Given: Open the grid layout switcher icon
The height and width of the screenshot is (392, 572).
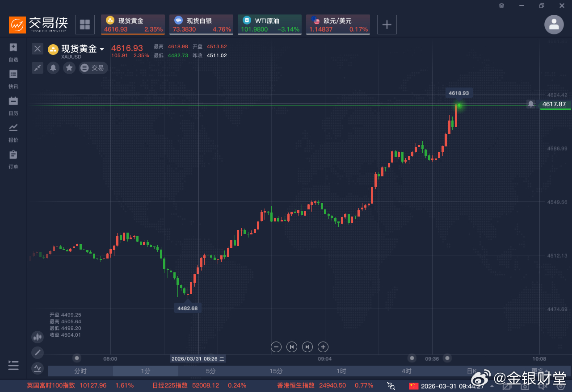Looking at the screenshot, I should (85, 25).
